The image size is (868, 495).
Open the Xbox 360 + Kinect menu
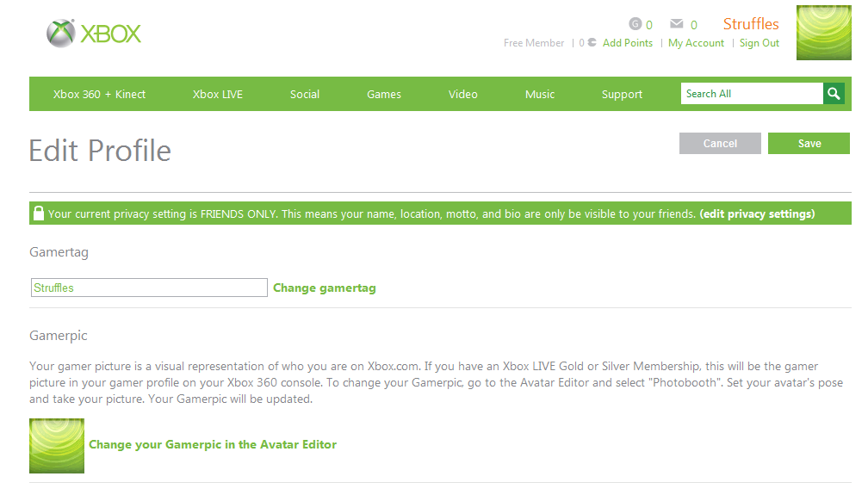coord(99,94)
